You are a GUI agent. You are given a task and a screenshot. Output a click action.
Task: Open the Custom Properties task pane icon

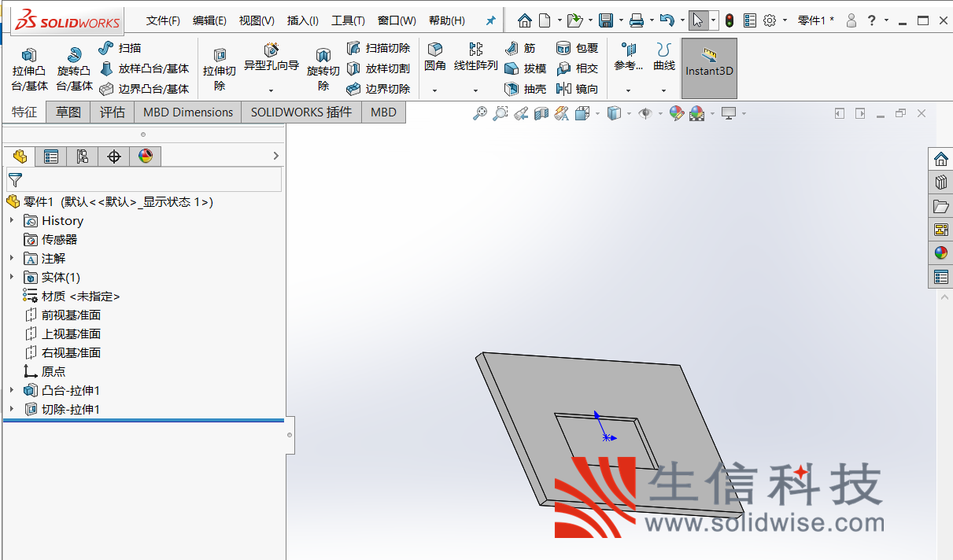(x=940, y=277)
